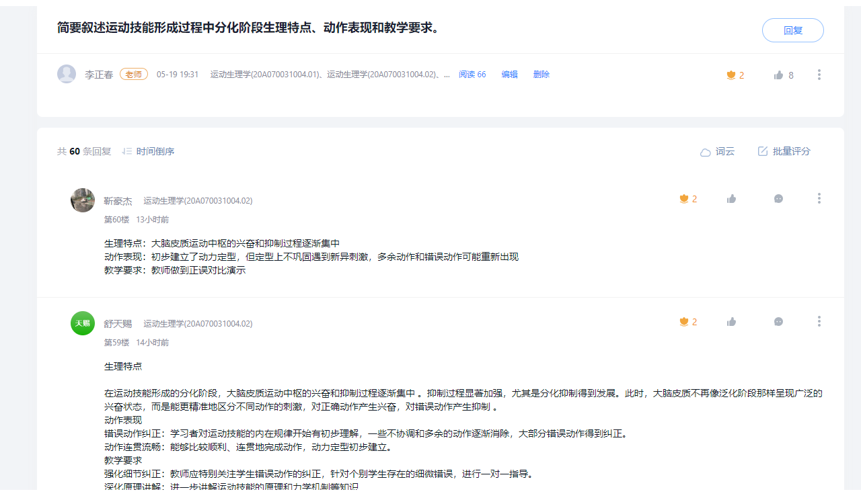The width and height of the screenshot is (861, 504).
Task: Click 阅读 66 read count link
Action: pos(472,75)
